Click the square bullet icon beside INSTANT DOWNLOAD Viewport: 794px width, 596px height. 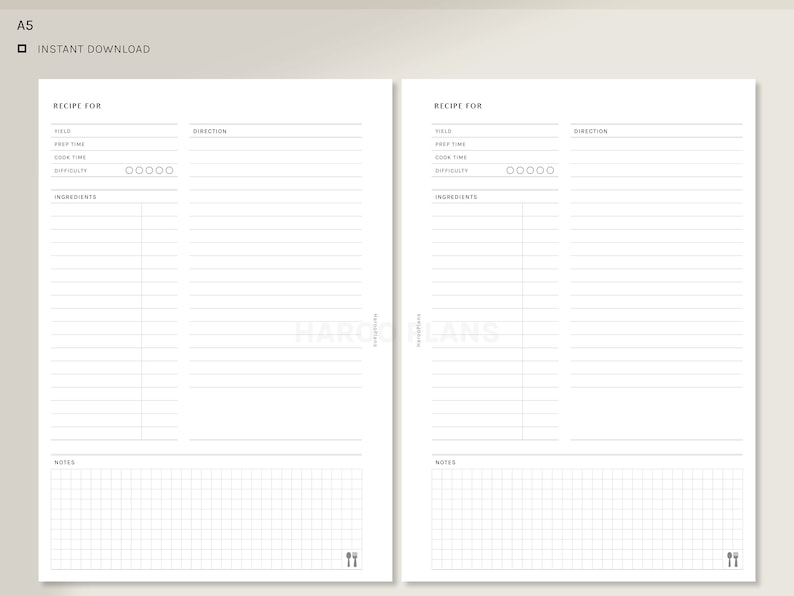click(22, 49)
